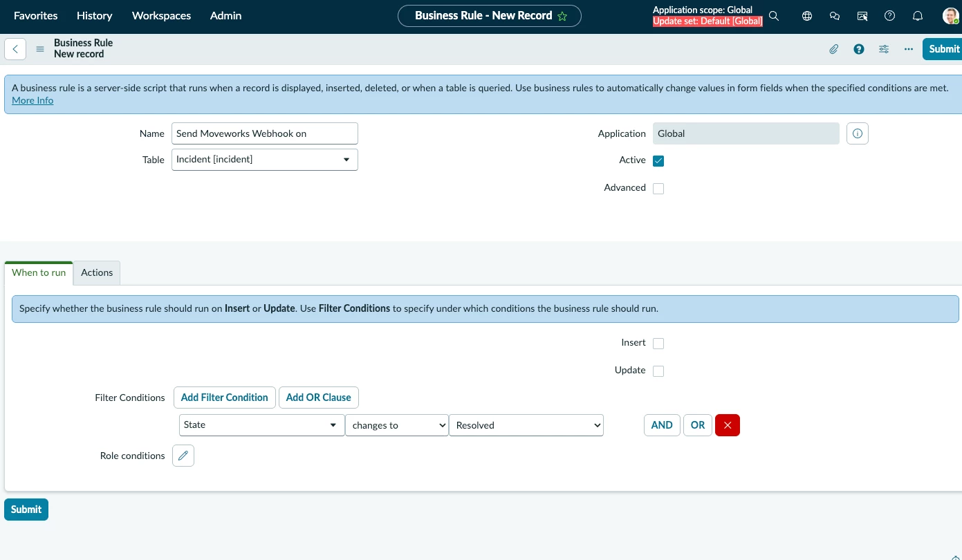
Task: Click the AND button on the condition row
Action: pyautogui.click(x=662, y=425)
